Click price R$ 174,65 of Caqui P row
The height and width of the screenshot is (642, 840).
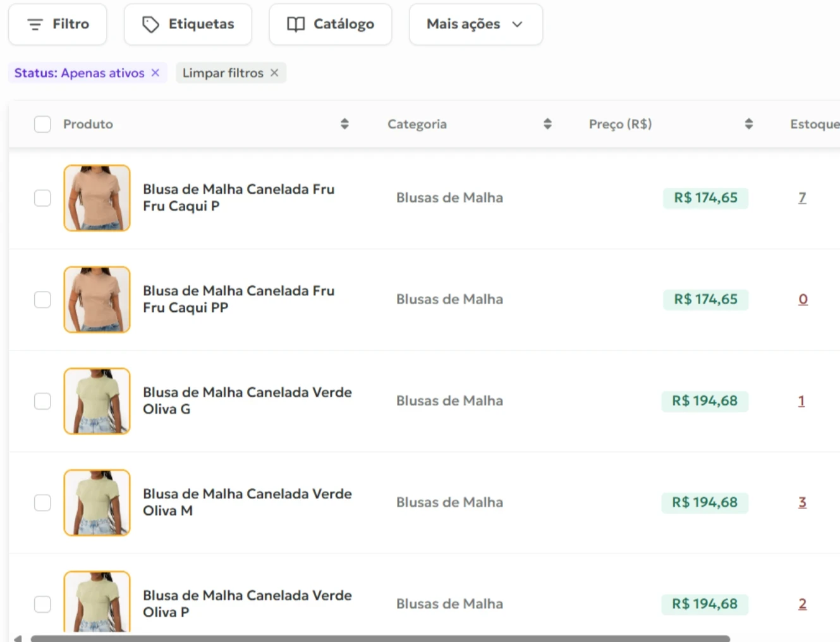(705, 198)
